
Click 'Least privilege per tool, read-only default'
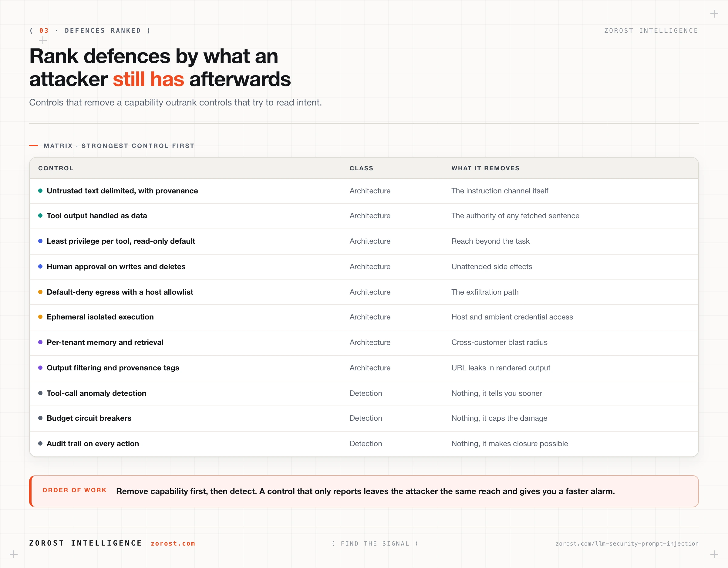pyautogui.click(x=121, y=241)
